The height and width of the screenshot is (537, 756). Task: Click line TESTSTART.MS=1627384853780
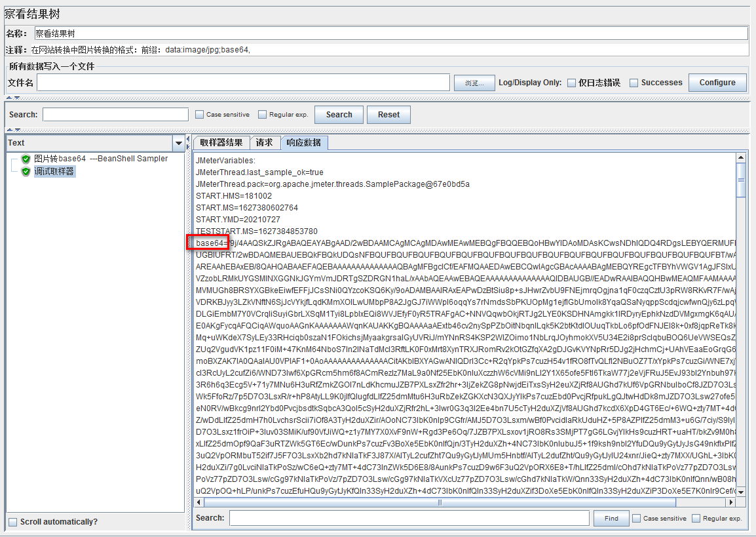(x=257, y=231)
